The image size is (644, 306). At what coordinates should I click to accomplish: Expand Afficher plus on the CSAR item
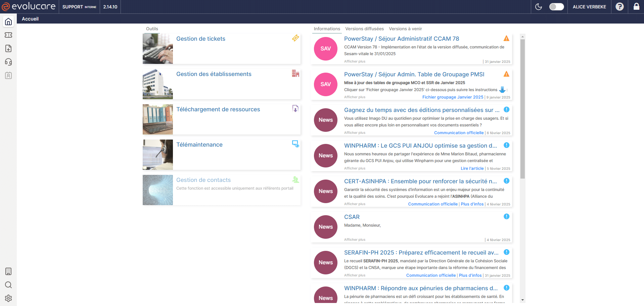355,240
